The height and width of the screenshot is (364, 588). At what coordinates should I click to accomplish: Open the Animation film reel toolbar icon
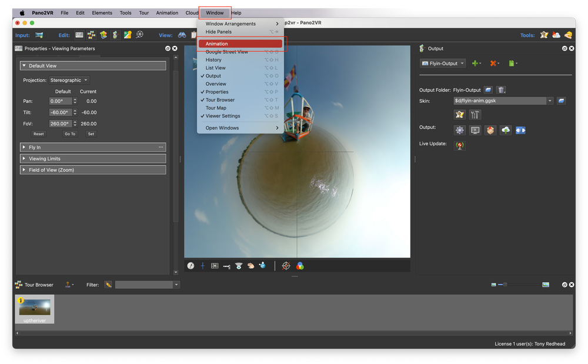pos(139,35)
